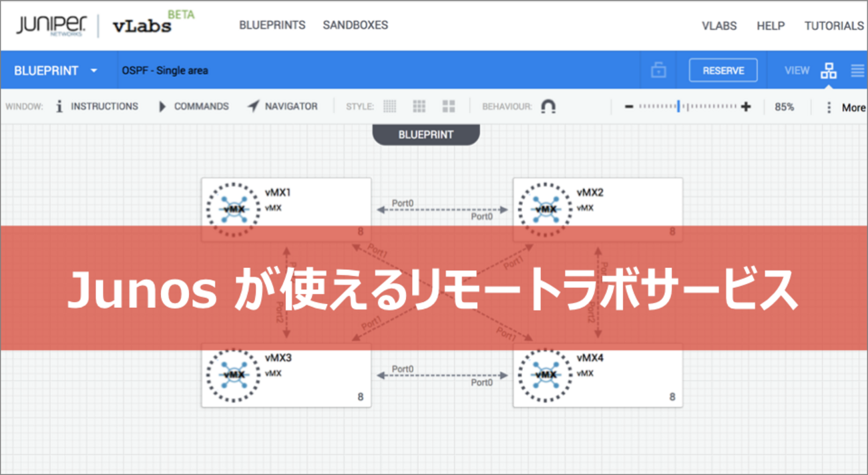Expand the BLUEPRINT dropdown in blue bar
The height and width of the screenshot is (475, 868).
pos(56,70)
